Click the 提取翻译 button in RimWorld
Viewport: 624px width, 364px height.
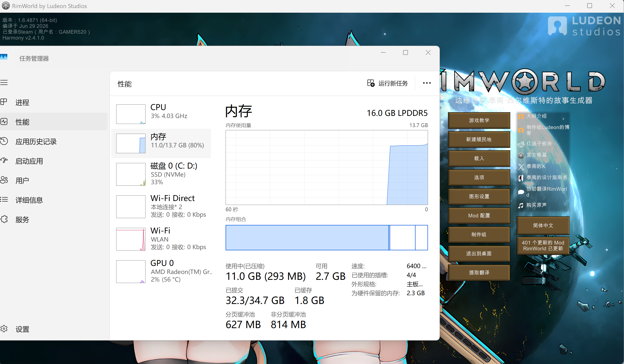pyautogui.click(x=479, y=273)
